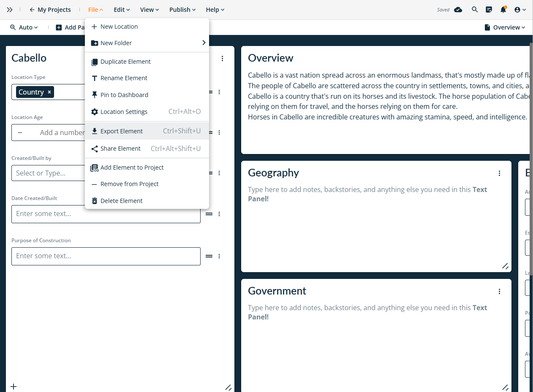Open the zoom Auto dropdown
Image resolution: width=533 pixels, height=392 pixels.
24,27
